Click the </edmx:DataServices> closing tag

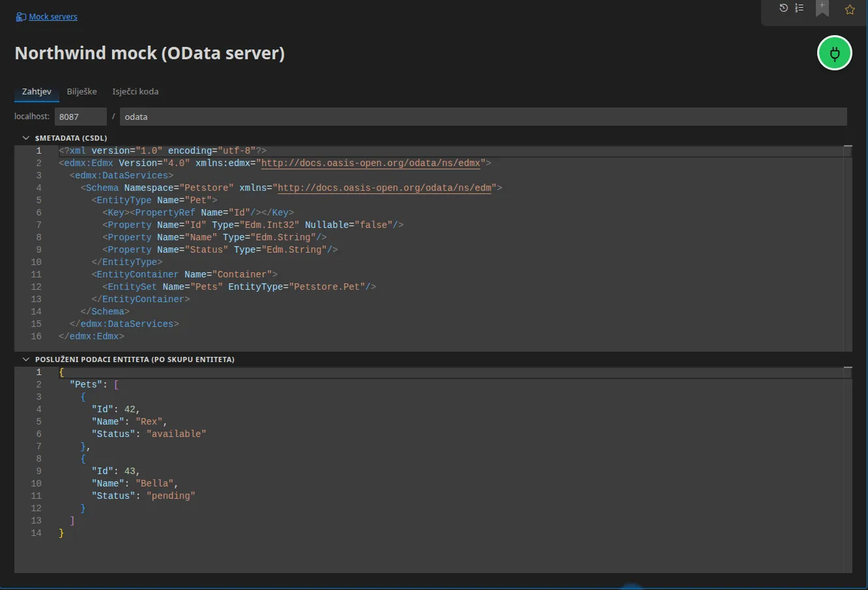124,324
